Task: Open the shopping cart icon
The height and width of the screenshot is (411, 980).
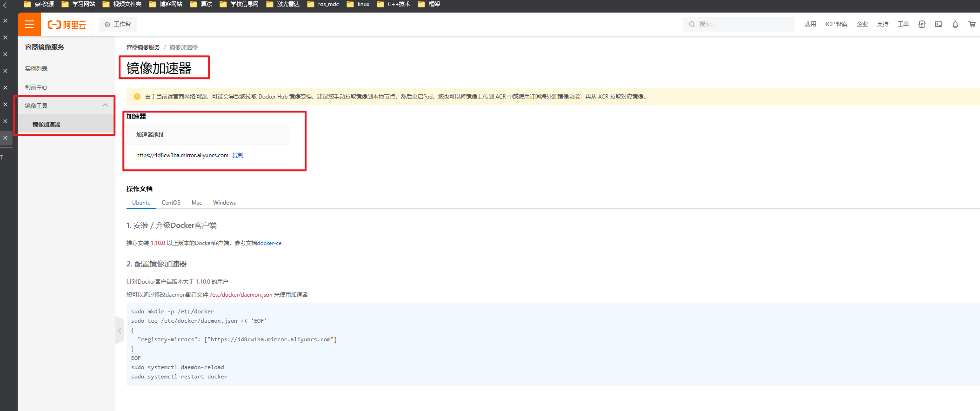Action: pyautogui.click(x=972, y=24)
